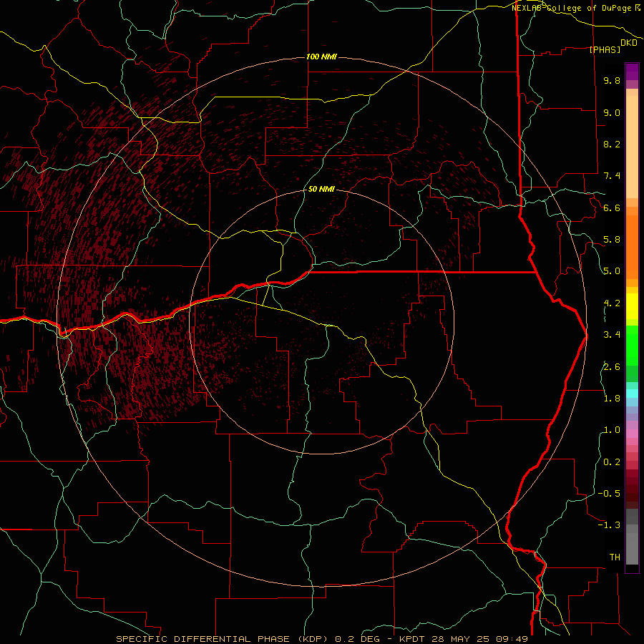644x644 pixels.
Task: Click the 5.0 value on color scale
Action: pyautogui.click(x=612, y=271)
